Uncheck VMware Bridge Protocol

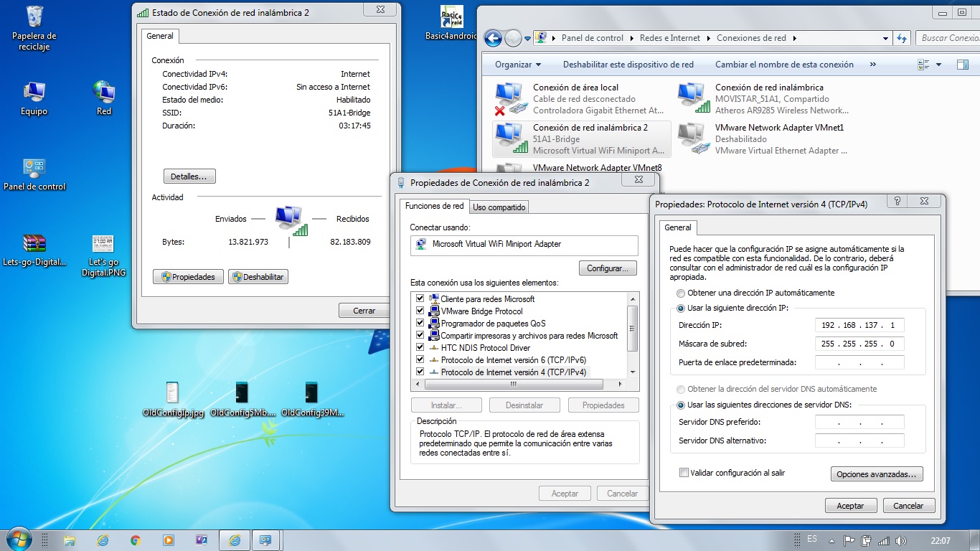(x=420, y=311)
